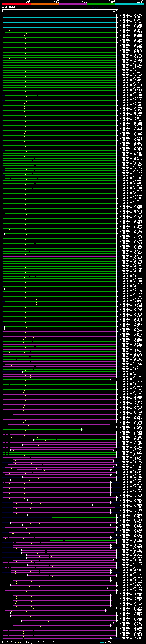Select hit UniRef100_Q84U85
The width and height of the screenshot is (146, 644).
click(x=131, y=58)
